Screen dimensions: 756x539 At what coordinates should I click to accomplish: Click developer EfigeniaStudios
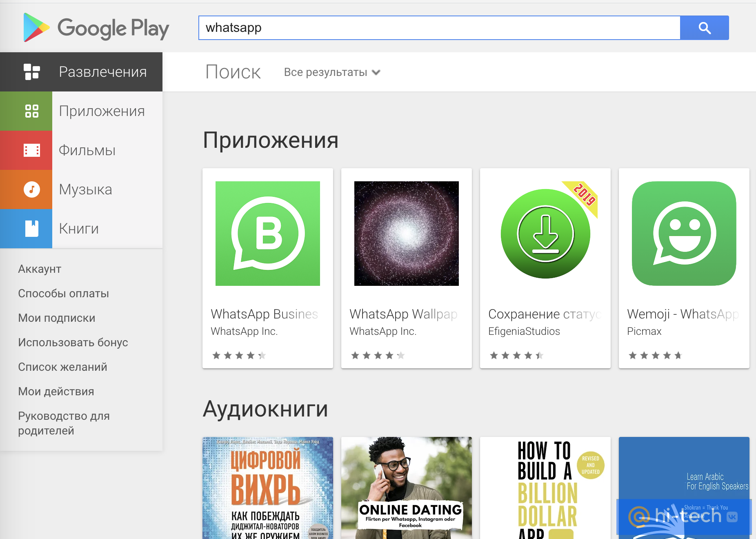[x=524, y=331]
